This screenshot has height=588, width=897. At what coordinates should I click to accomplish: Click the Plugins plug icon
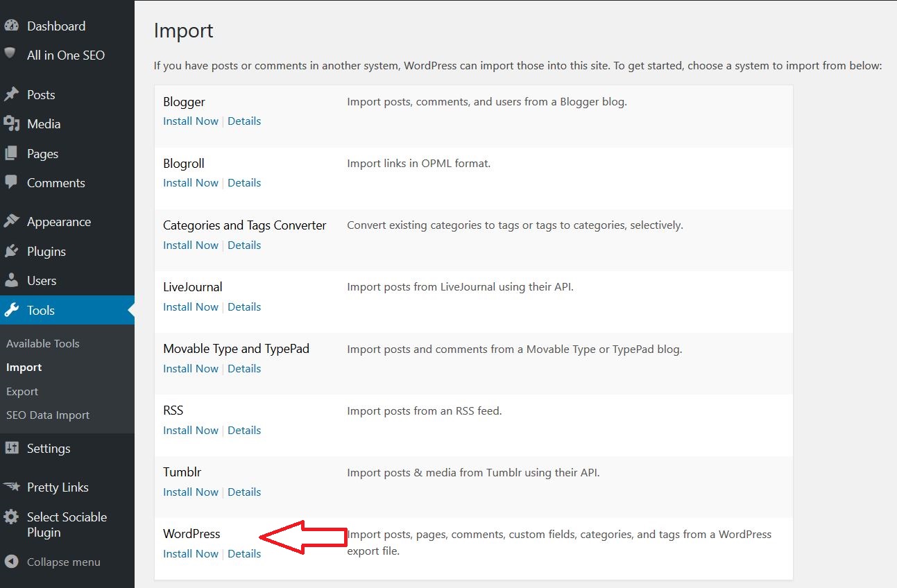point(11,251)
